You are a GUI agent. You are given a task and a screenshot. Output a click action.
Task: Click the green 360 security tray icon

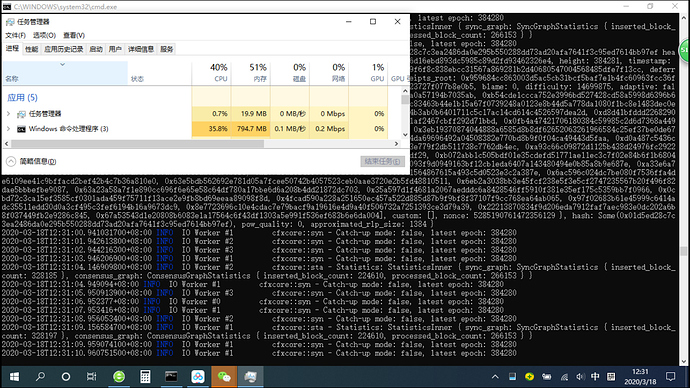click(x=529, y=377)
